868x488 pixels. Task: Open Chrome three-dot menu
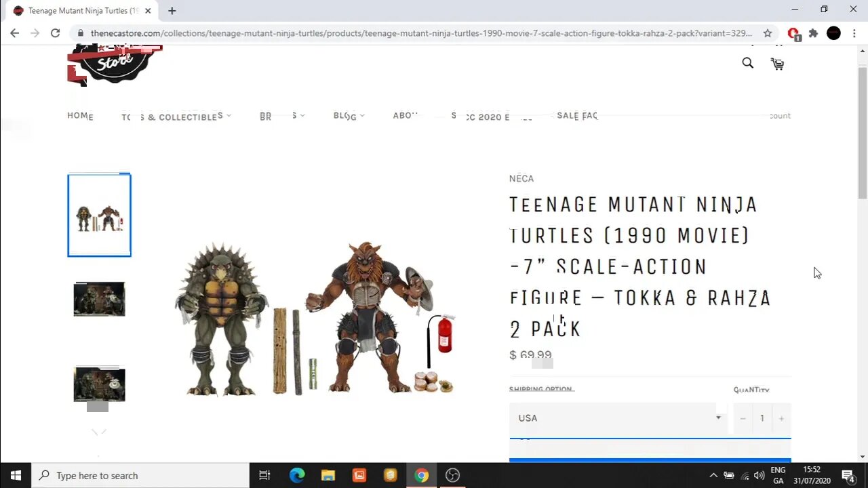coord(854,33)
